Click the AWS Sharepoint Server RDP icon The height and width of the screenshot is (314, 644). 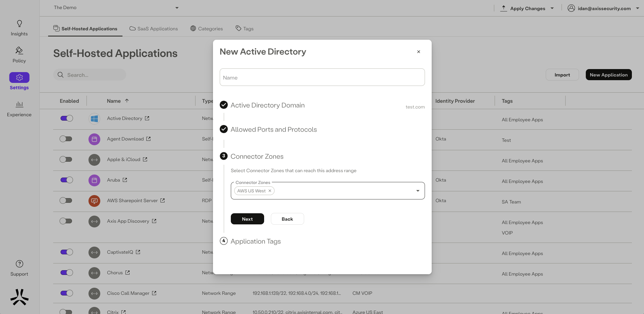pos(94,201)
